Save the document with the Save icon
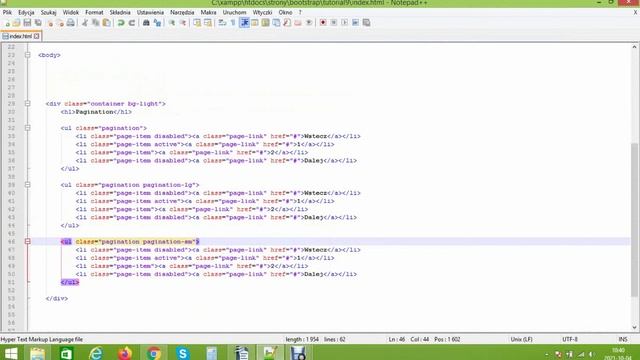The image size is (640, 360). click(27, 23)
